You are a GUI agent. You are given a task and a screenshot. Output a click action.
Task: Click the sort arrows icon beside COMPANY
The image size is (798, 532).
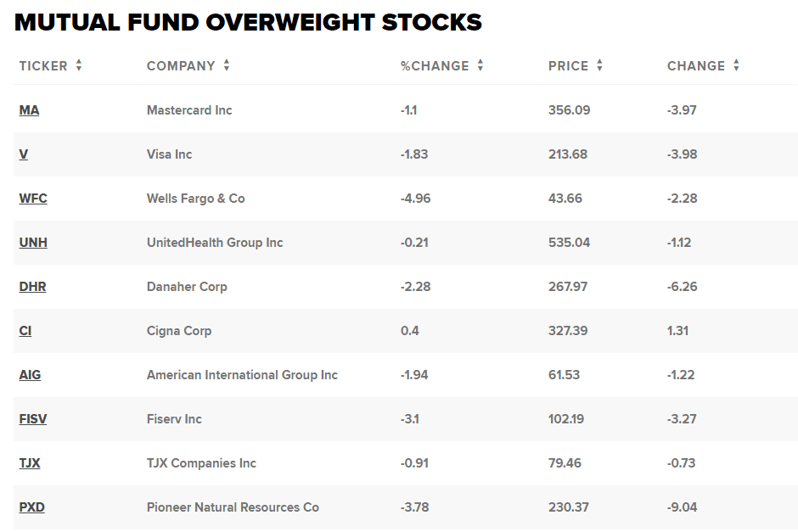pyautogui.click(x=227, y=65)
